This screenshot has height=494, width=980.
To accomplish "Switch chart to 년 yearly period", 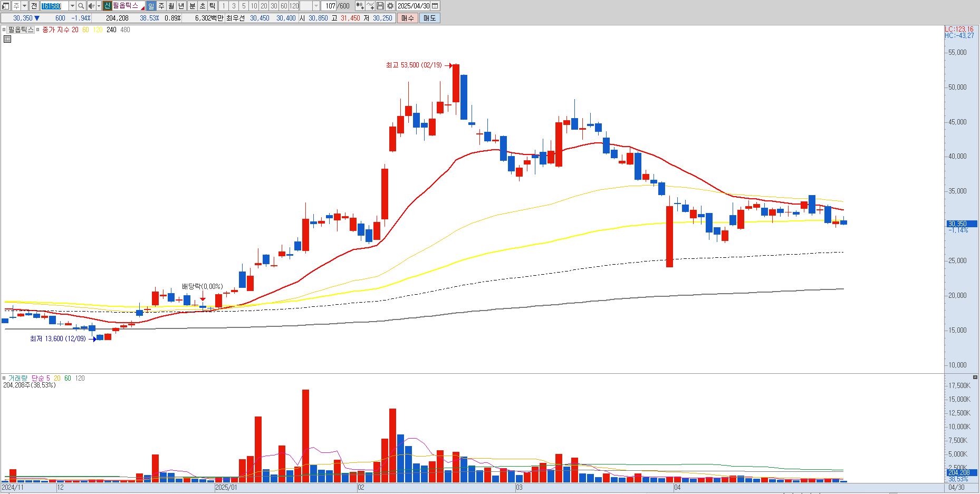I will pyautogui.click(x=181, y=6).
